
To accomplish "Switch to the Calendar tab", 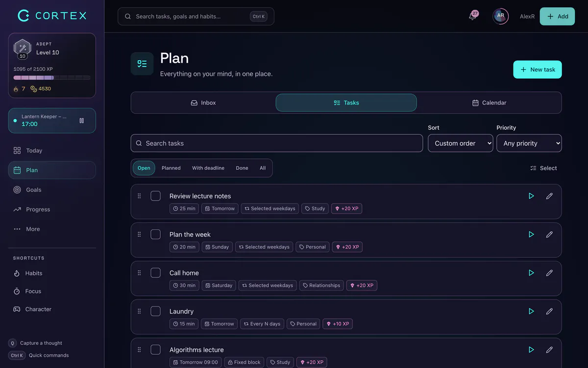I will tap(490, 103).
